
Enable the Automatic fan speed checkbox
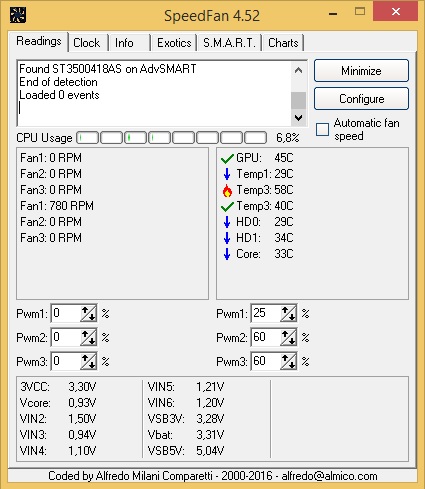[322, 129]
